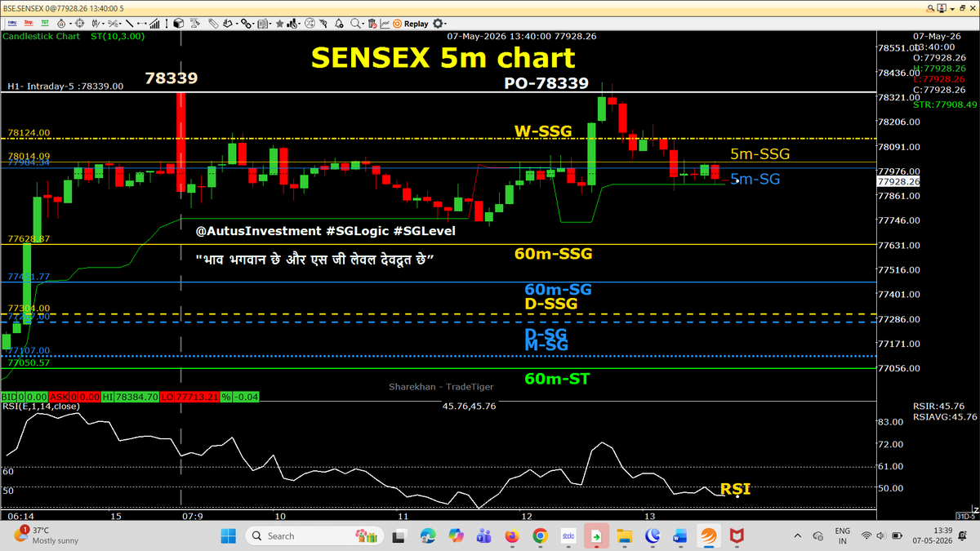Click the Entry marker tool icon
Screen dimensions: 980x551
12,24
